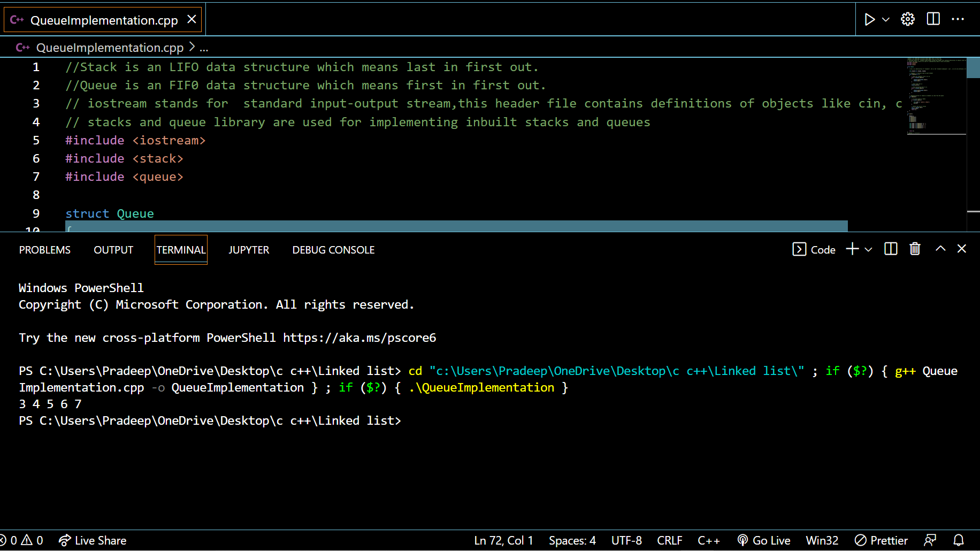Viewport: 980px width, 551px height.
Task: Switch to the PROBLEMS panel tab
Action: point(45,250)
